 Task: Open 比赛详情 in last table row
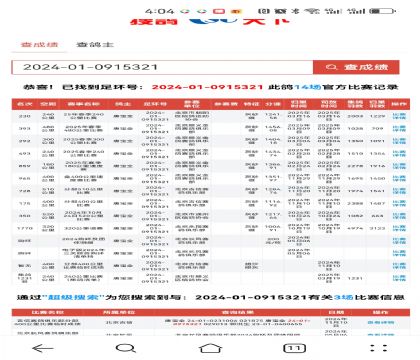click(399, 278)
